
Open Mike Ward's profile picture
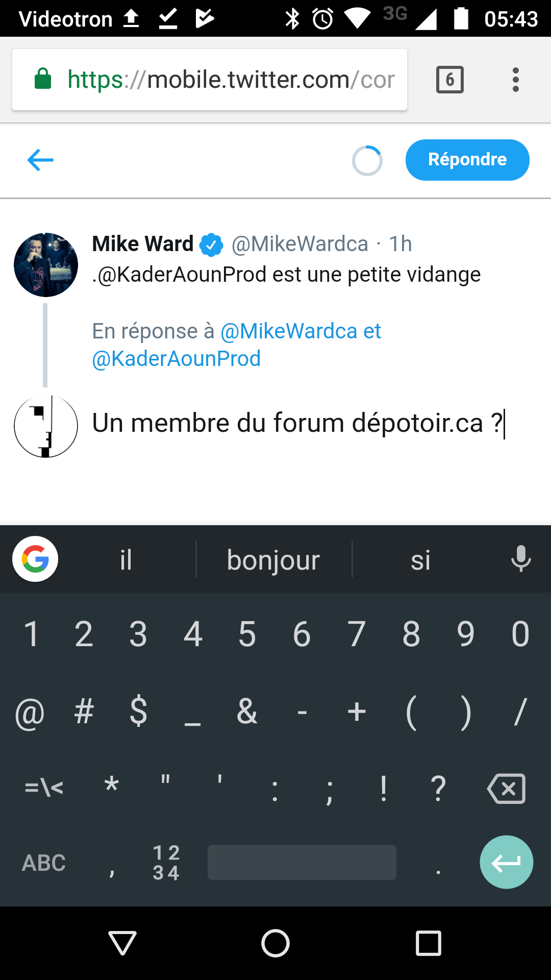[x=46, y=265]
